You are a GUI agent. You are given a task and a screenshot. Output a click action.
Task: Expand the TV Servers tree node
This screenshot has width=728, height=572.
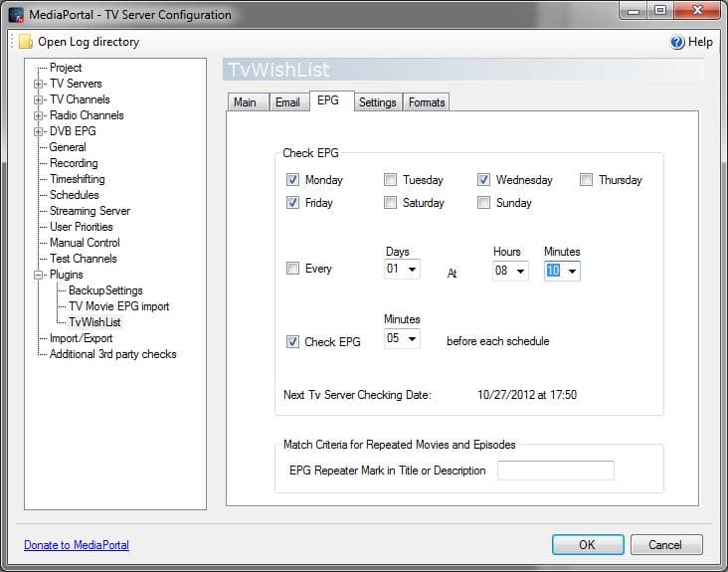(39, 84)
